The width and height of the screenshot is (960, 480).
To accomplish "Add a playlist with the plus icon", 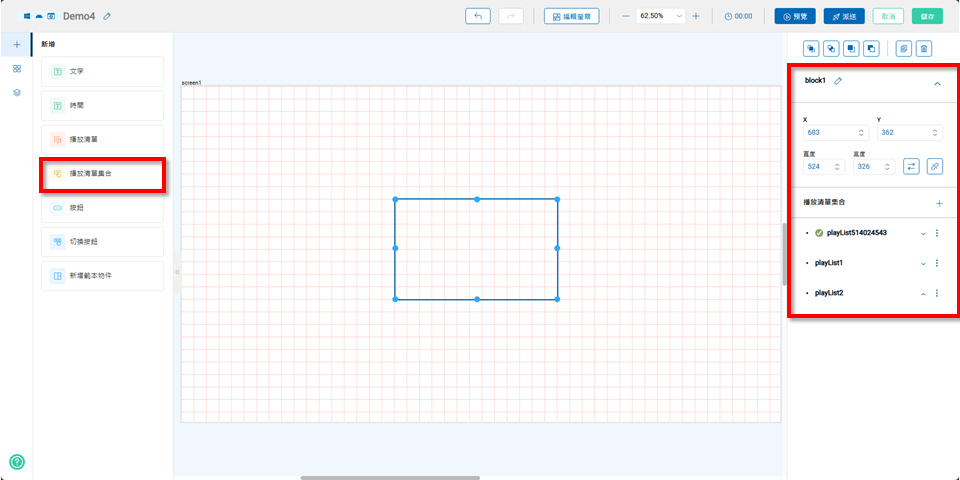I will (x=939, y=203).
